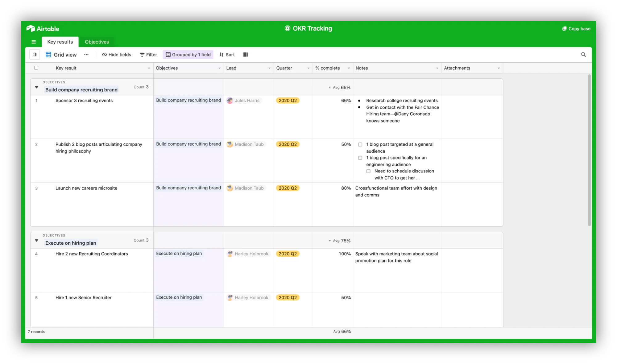Screen dimensions: 617x364
Task: Click row number 3
Action: tap(36, 188)
